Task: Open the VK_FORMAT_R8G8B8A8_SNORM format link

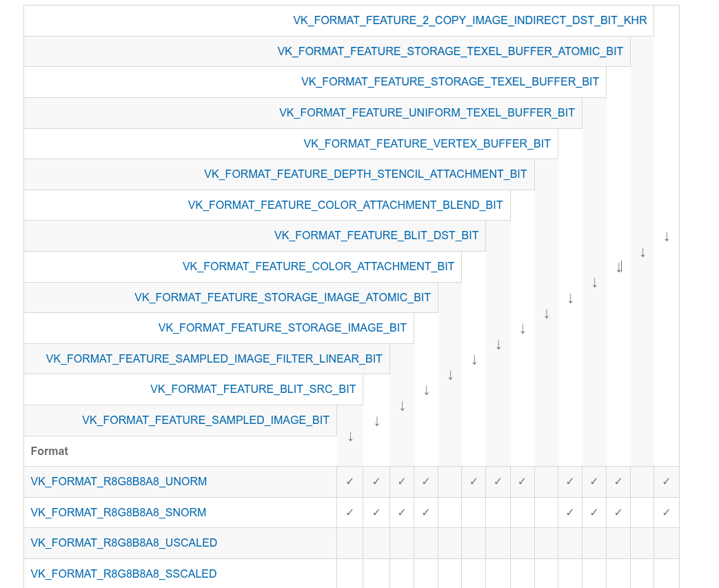Action: [x=119, y=512]
